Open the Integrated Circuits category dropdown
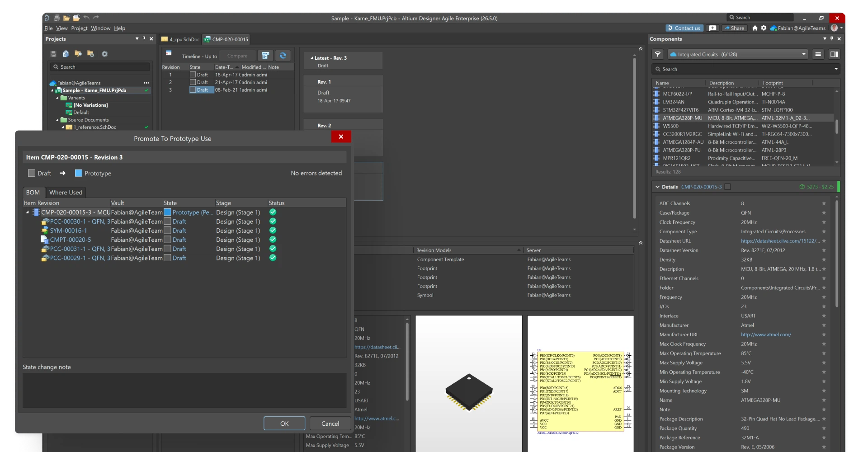This screenshot has width=868, height=452. click(738, 54)
